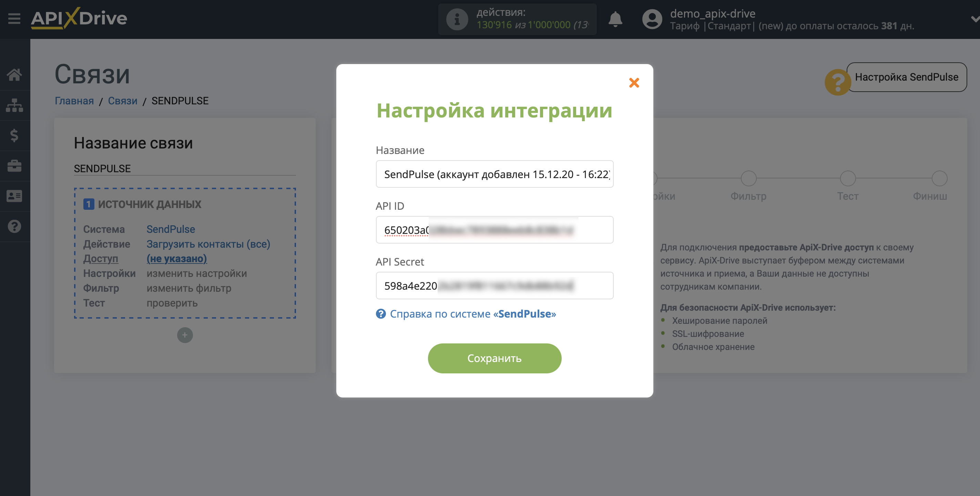
Task: Open profile card icon in sidebar
Action: [14, 196]
